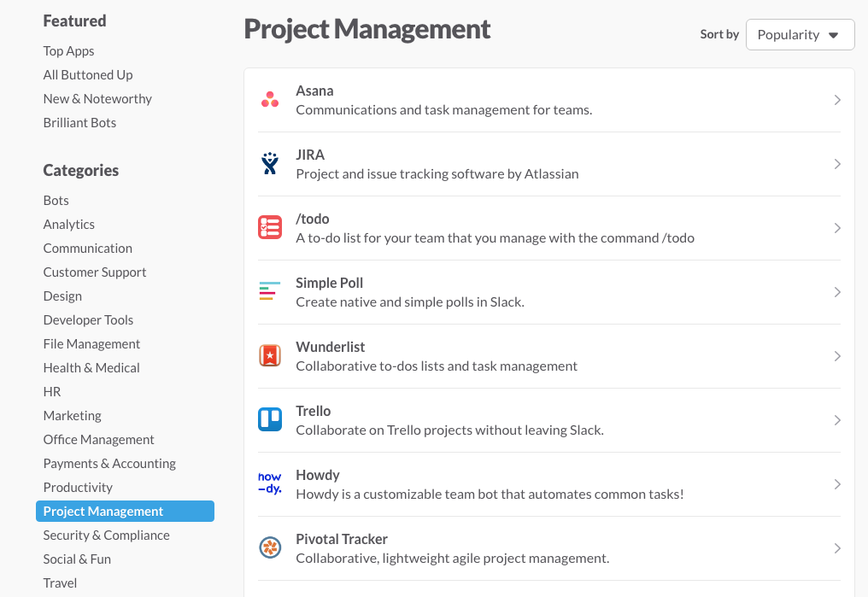Screen dimensions: 868x597
Task: Click the Simple Poll icon
Action: tap(270, 291)
